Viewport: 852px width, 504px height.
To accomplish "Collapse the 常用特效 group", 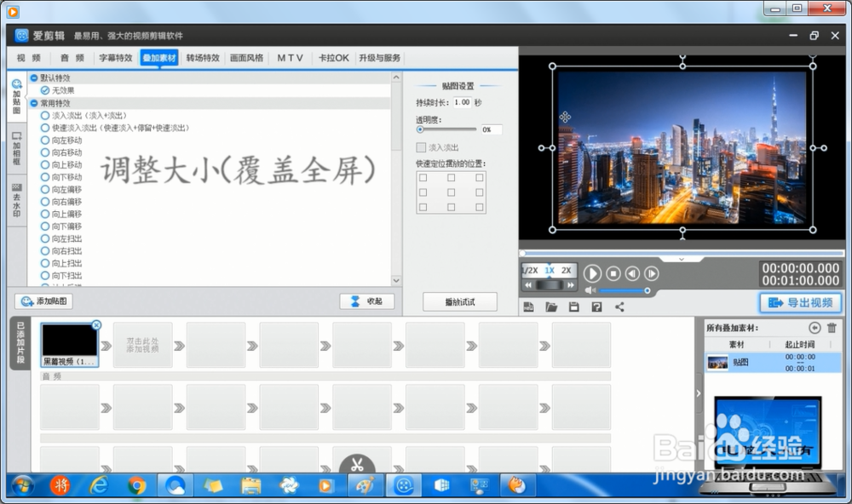I will point(34,103).
